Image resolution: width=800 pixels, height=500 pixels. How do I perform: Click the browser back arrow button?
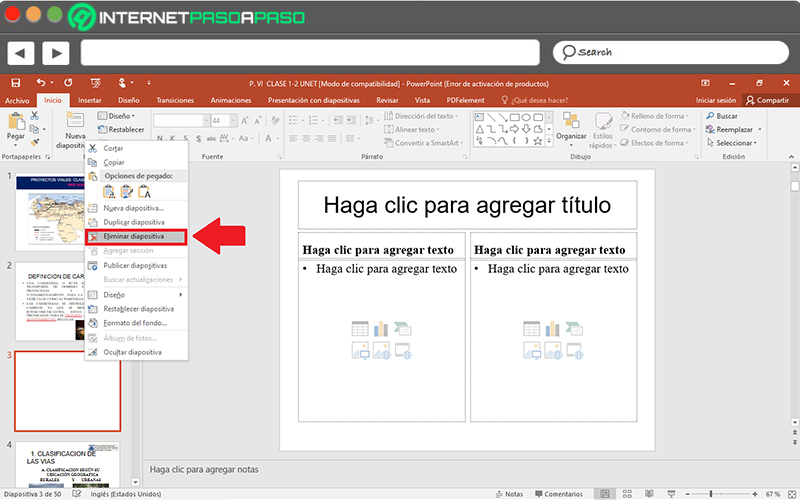[22, 52]
